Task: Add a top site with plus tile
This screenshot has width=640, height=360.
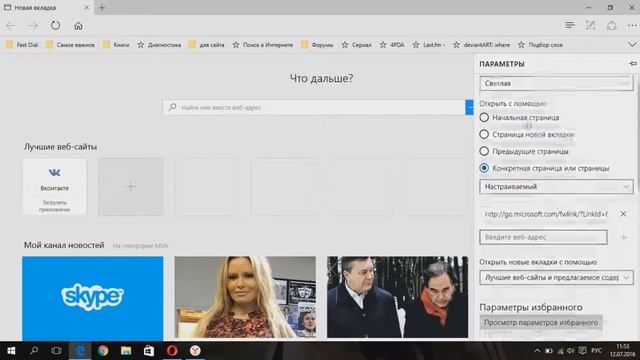Action: (131, 187)
